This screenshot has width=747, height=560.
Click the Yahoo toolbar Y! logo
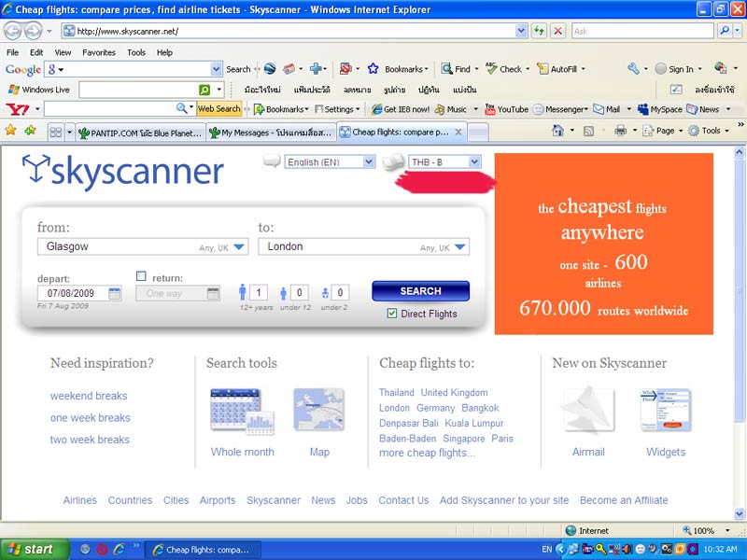(x=17, y=109)
